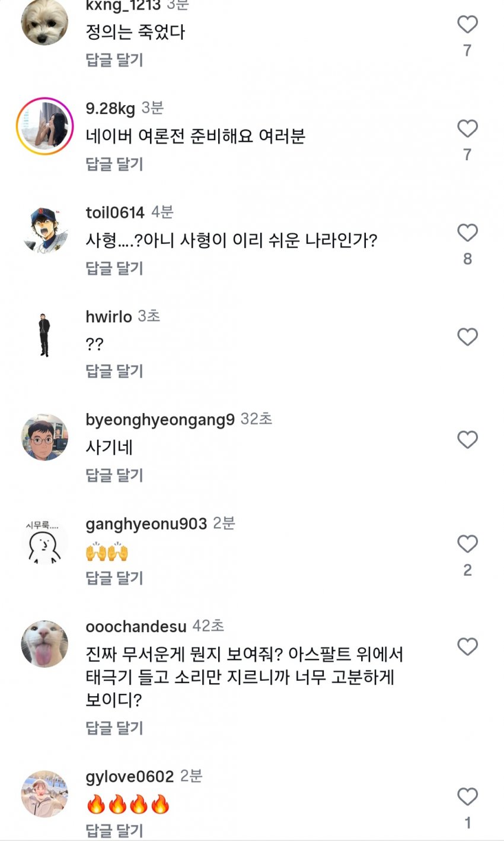Screen dimensions: 504x841
Task: Click 답글 달기 under ooochandesu's comment
Action: (x=114, y=728)
